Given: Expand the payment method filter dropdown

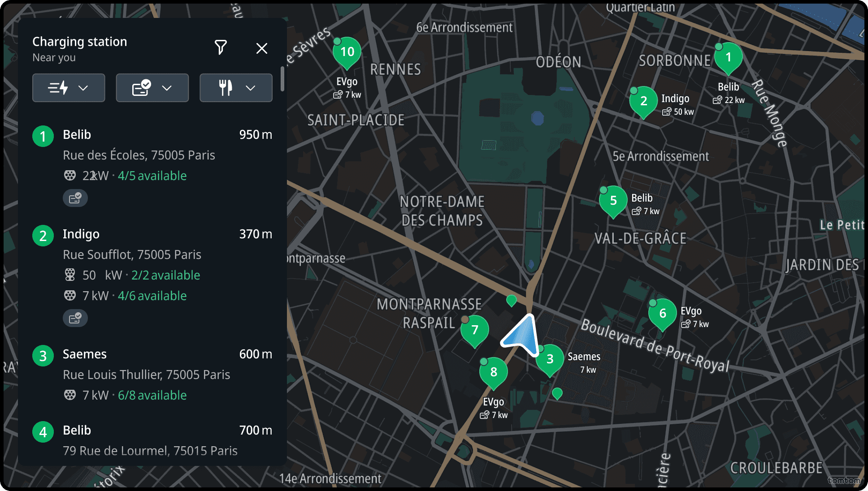Looking at the screenshot, I should point(152,88).
